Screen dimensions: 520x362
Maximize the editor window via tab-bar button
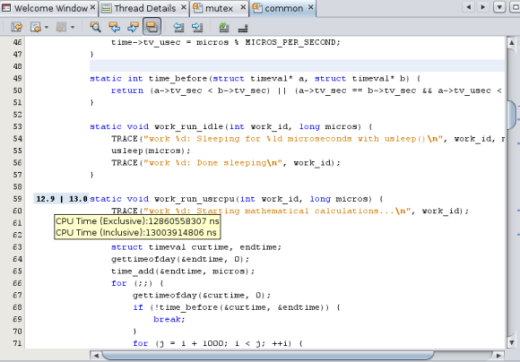[515, 7]
